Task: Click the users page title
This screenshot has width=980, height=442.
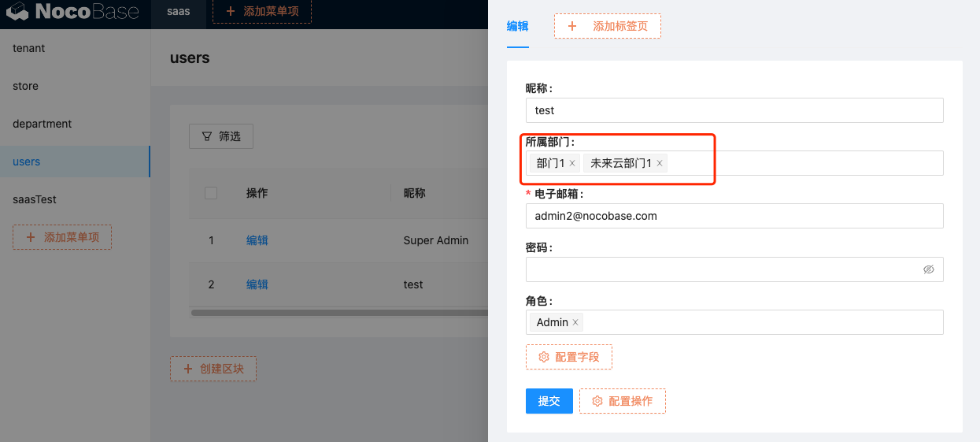Action: click(190, 58)
